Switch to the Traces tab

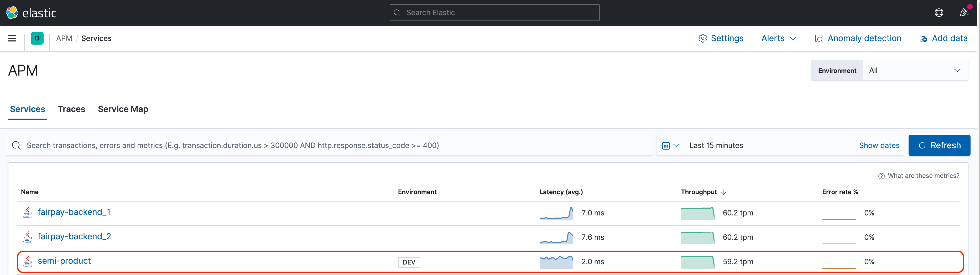point(71,109)
